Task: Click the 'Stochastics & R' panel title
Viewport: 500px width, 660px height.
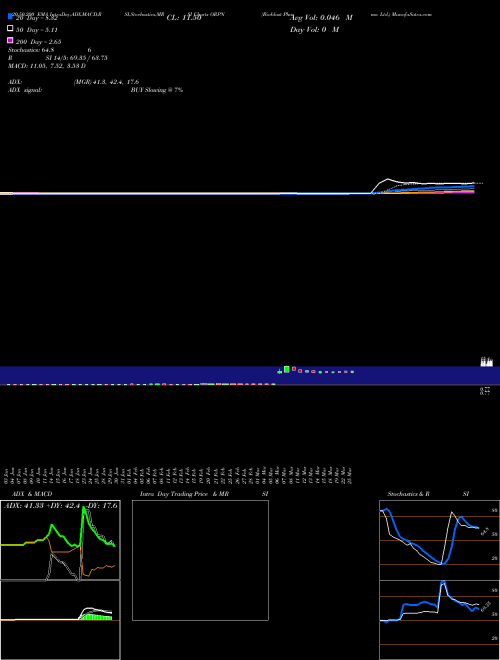Action: pos(408,494)
